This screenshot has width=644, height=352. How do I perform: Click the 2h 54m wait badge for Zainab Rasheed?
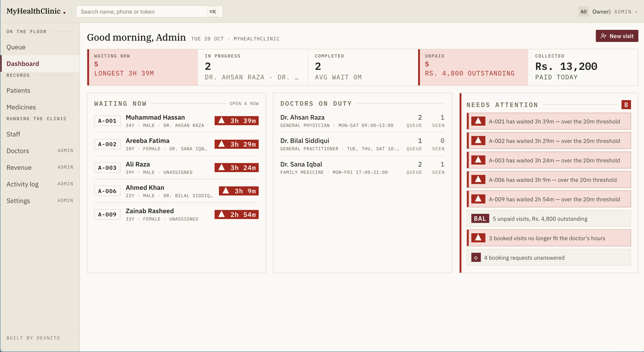[x=236, y=214]
